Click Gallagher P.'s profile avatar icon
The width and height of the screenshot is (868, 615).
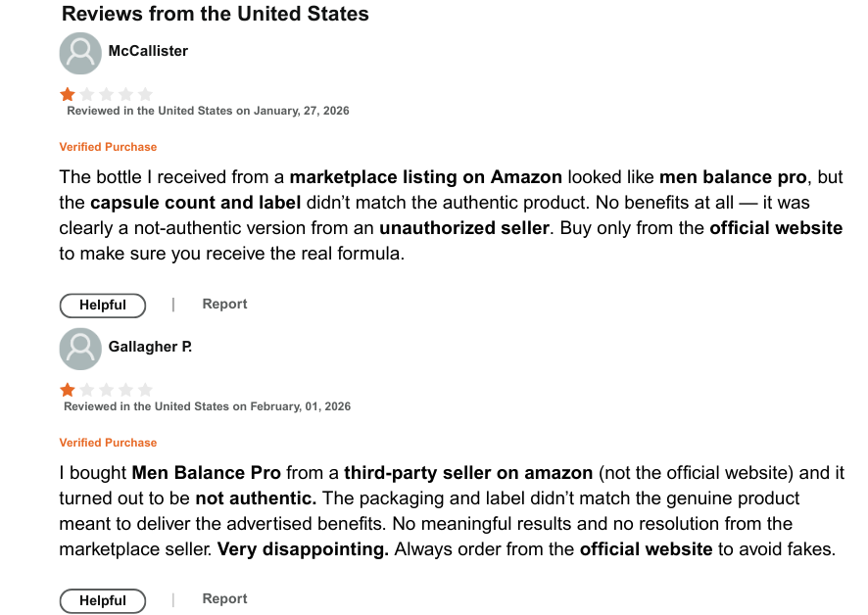[80, 349]
